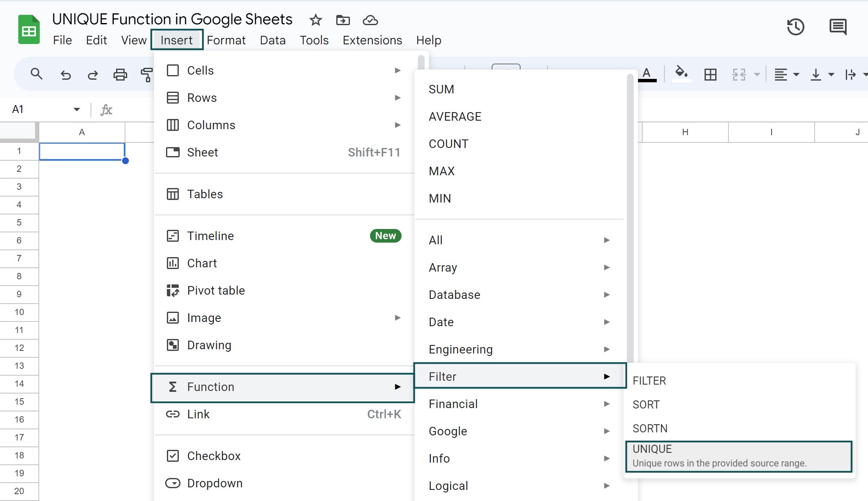
Task: Open the Data menu
Action: (x=273, y=40)
